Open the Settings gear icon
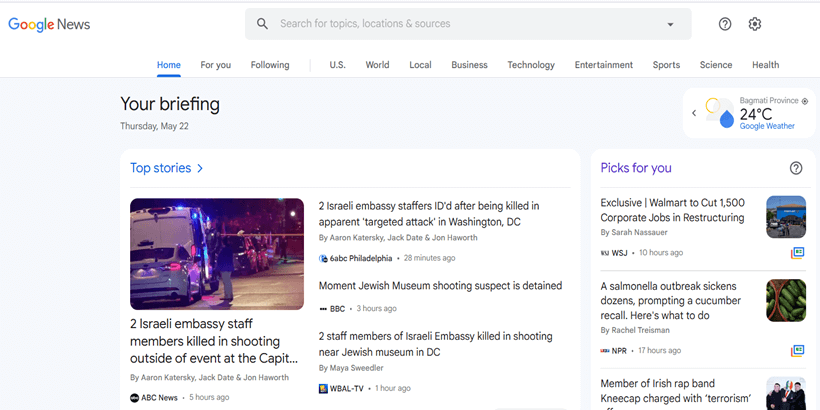The height and width of the screenshot is (410, 820). pos(755,24)
